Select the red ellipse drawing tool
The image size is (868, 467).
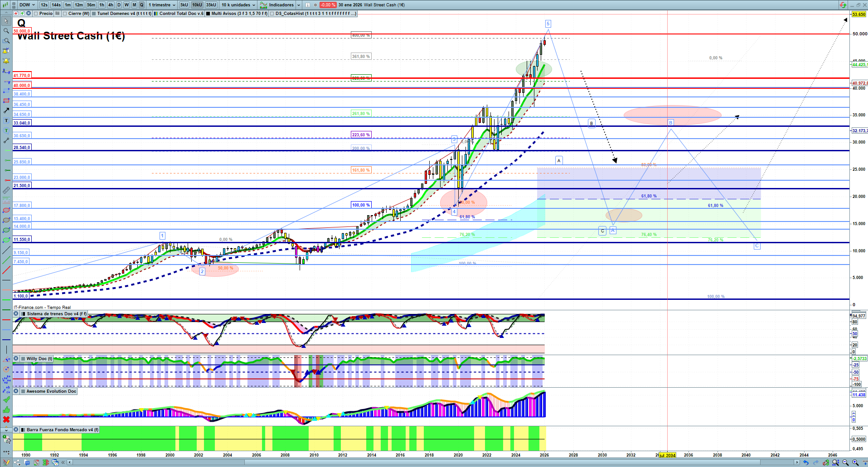(6, 210)
